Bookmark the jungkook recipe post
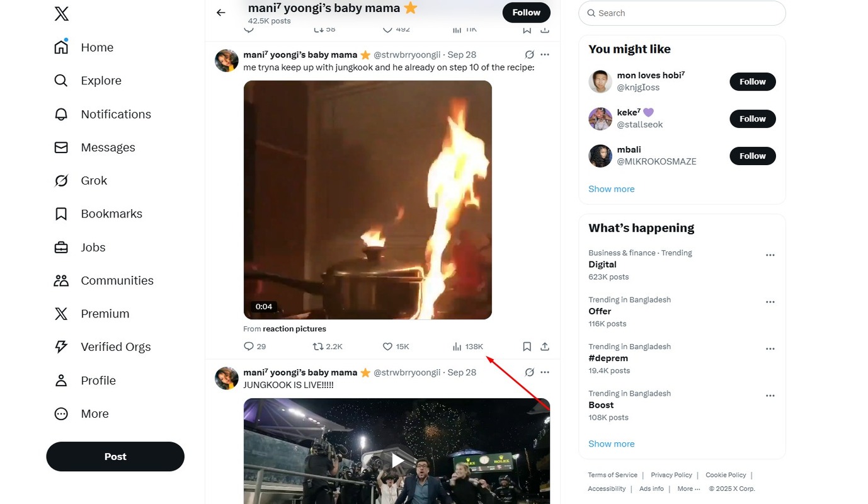This screenshot has width=868, height=504. (x=527, y=346)
